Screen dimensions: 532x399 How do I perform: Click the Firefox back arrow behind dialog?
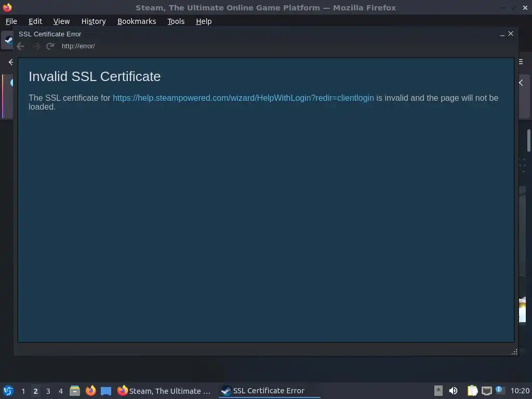point(11,62)
